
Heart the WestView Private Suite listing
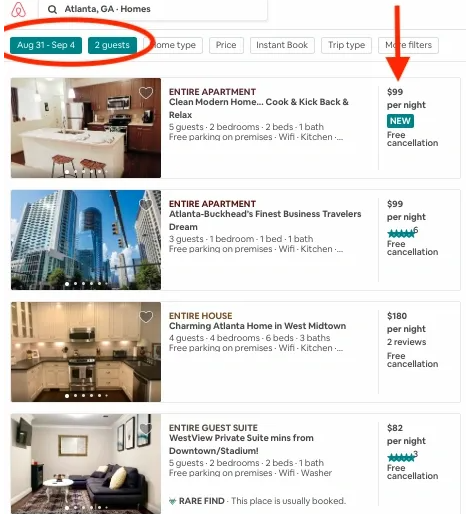click(x=146, y=428)
